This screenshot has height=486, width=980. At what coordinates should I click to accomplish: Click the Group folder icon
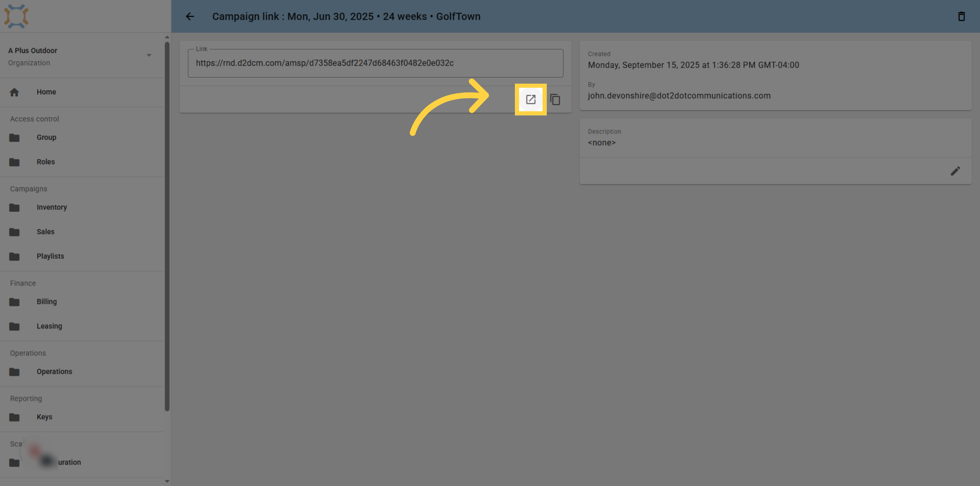[x=14, y=138]
